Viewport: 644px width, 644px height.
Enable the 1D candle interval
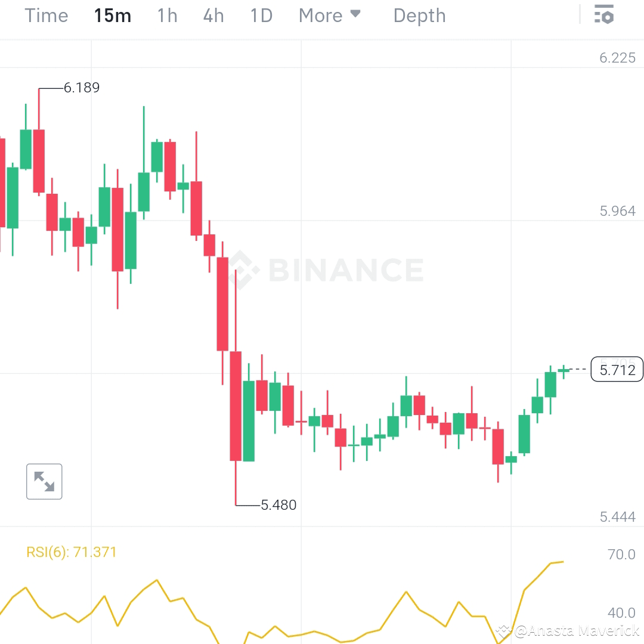(x=261, y=16)
